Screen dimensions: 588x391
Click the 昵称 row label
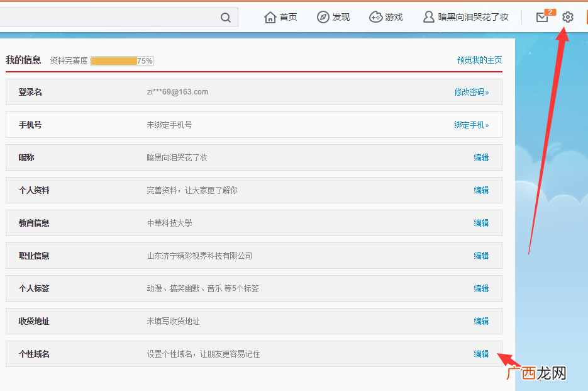coord(26,157)
